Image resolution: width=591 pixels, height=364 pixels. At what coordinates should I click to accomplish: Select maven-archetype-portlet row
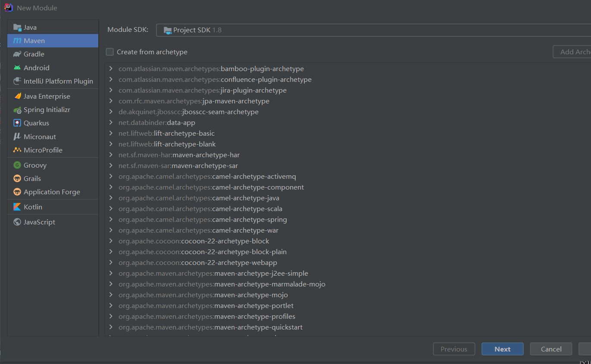click(348, 305)
